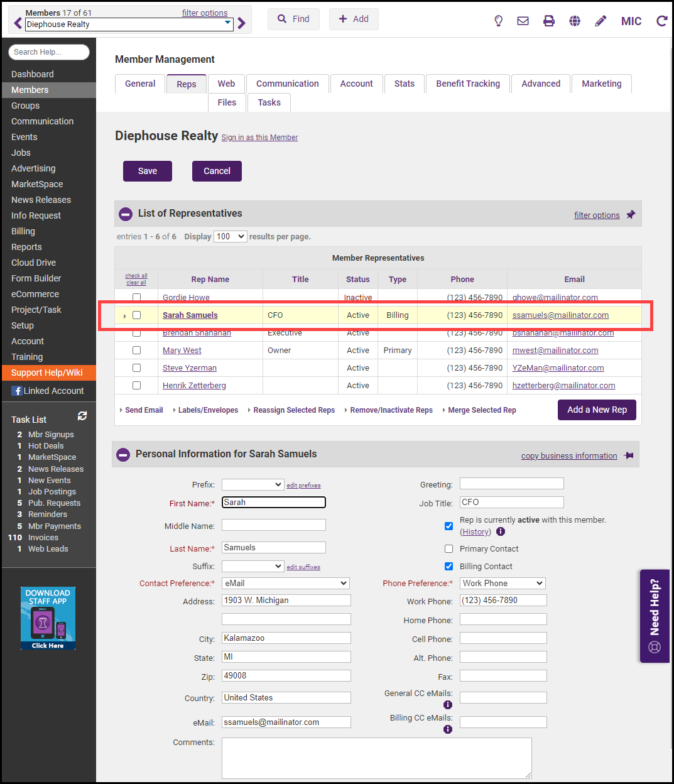Click the refresh icon beside MIC
The width and height of the screenshot is (674, 784).
point(661,21)
